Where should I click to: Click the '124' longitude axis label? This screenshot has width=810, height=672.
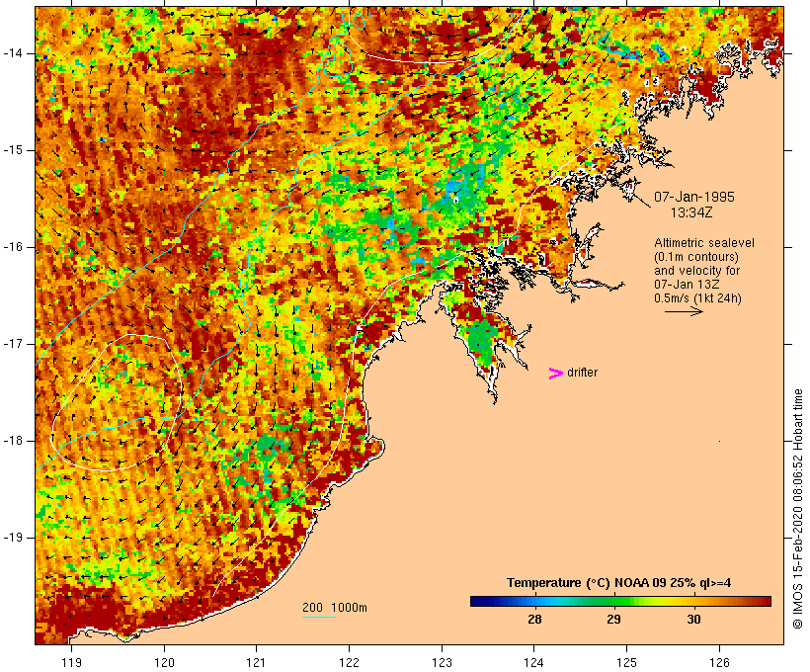point(534,662)
